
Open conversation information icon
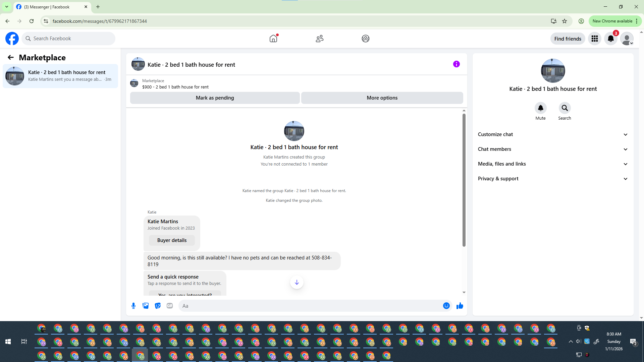click(457, 64)
